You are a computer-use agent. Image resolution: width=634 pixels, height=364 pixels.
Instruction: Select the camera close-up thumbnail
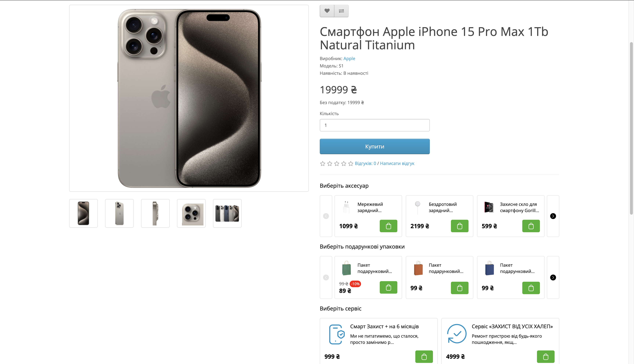(x=191, y=214)
